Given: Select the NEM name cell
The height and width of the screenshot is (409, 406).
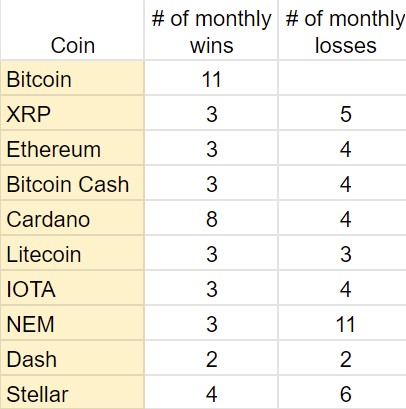Looking at the screenshot, I should [72, 323].
